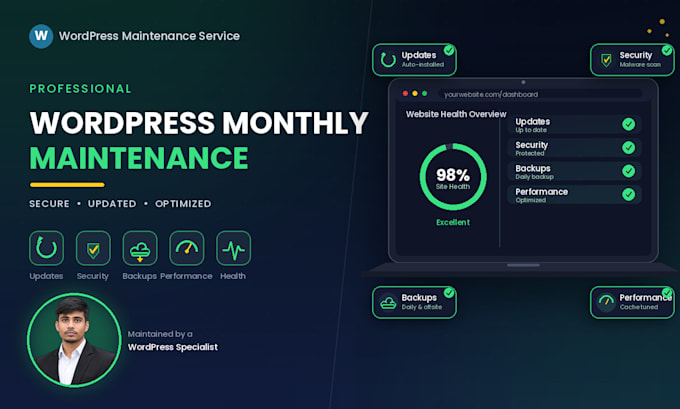Image resolution: width=680 pixels, height=409 pixels.
Task: Click the WordPress specialist profile photo
Action: coord(74,340)
